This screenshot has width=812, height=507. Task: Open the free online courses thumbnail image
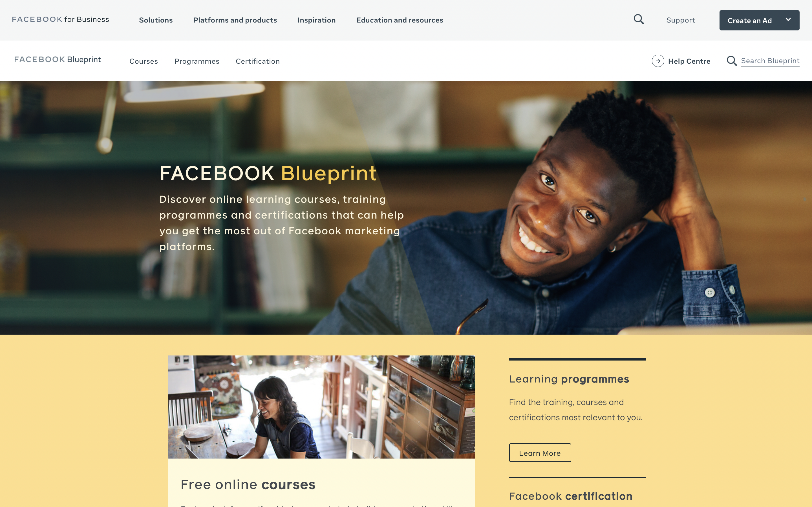pyautogui.click(x=321, y=407)
